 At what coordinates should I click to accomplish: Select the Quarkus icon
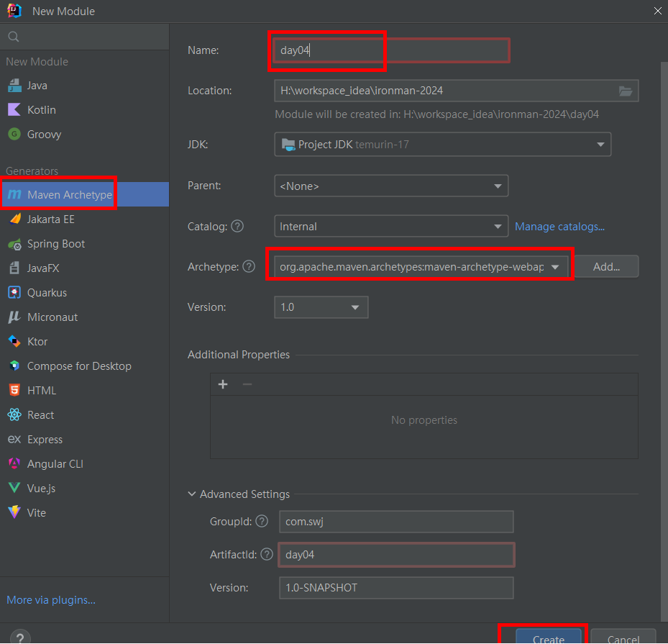[x=14, y=293]
